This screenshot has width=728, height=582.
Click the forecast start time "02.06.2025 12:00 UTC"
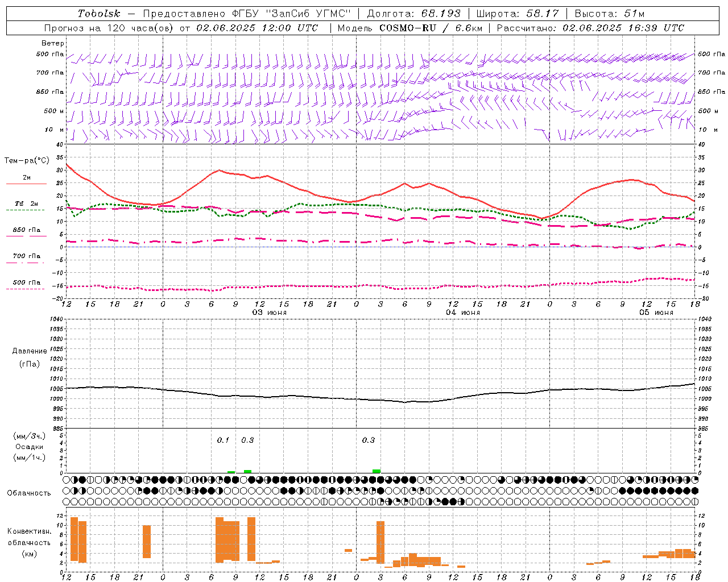pyautogui.click(x=257, y=28)
